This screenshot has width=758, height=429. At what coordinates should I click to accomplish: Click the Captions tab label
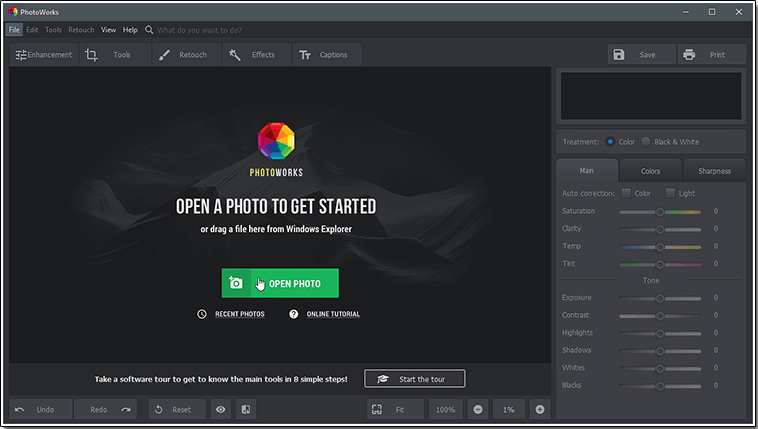[333, 55]
